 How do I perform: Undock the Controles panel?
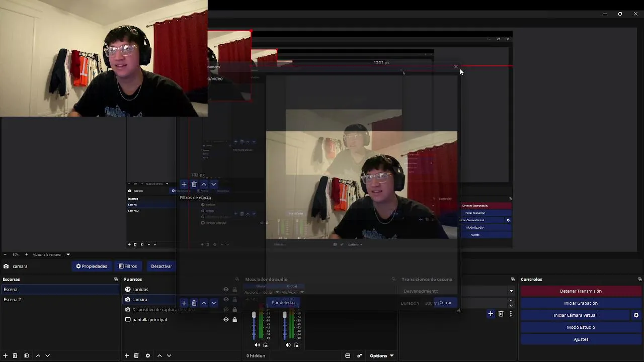(639, 280)
